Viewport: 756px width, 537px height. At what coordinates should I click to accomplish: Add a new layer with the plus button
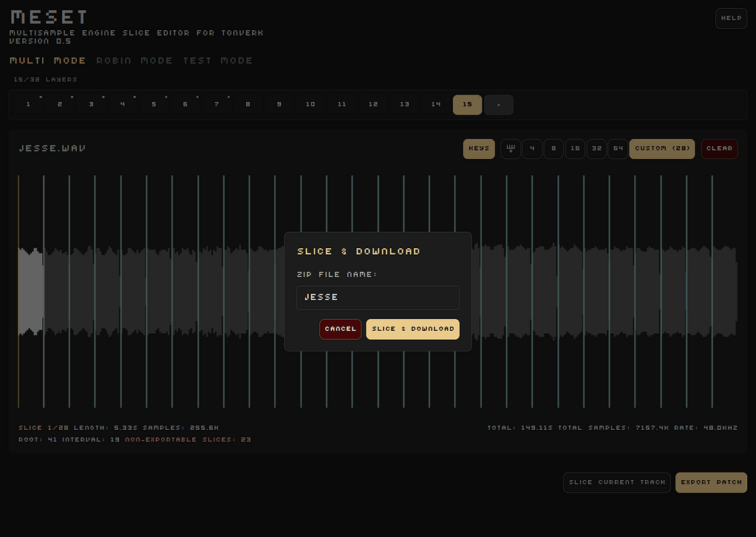coord(498,104)
